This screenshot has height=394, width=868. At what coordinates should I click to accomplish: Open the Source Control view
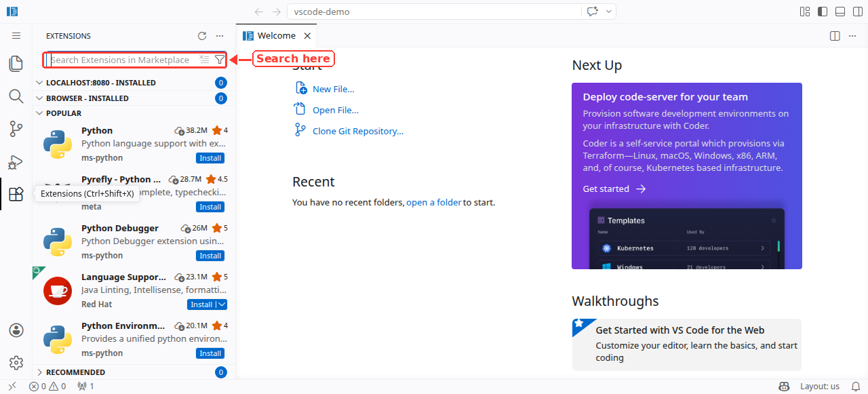click(16, 129)
